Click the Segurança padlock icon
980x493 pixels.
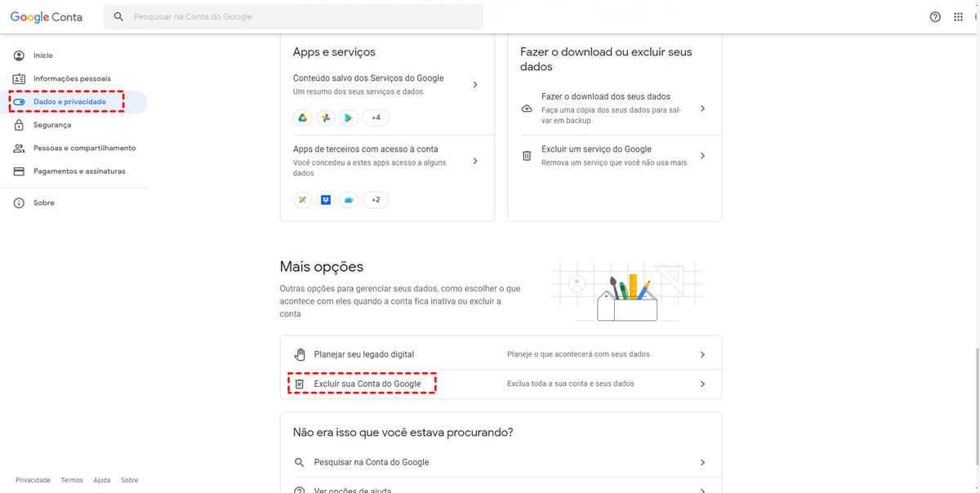(x=19, y=125)
